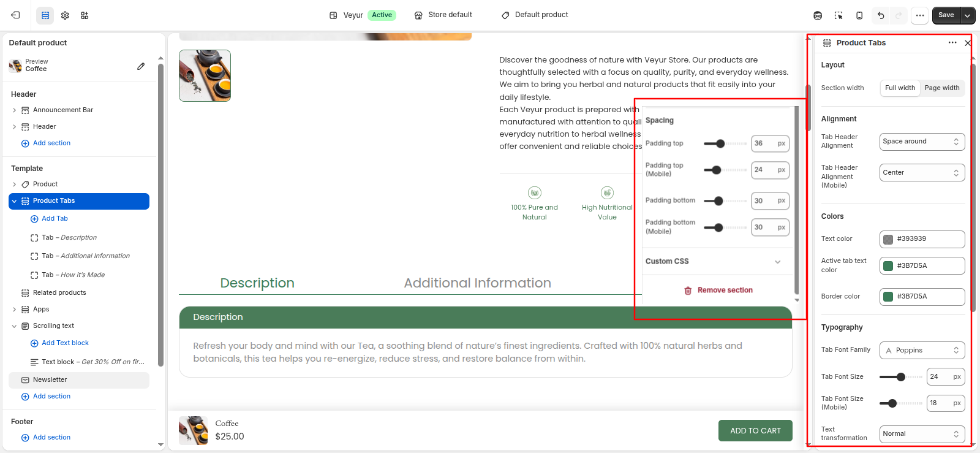
Task: Click the Padding top slider handle
Action: (x=720, y=144)
